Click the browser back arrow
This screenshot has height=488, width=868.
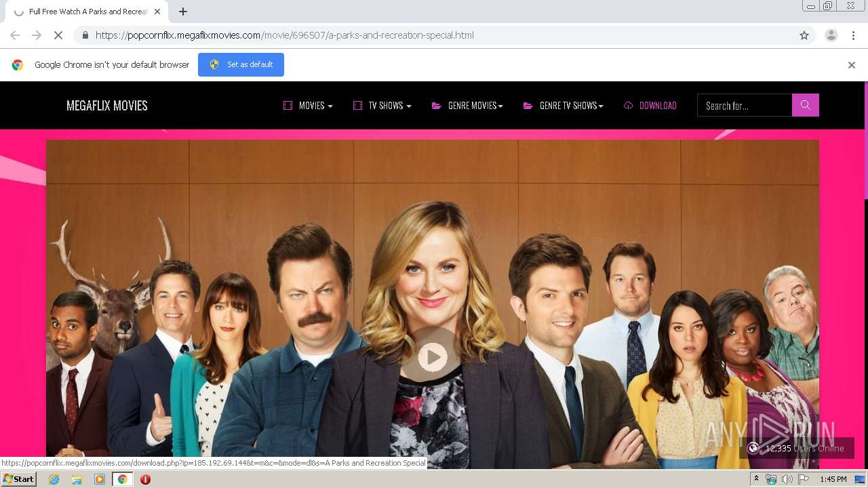(15, 35)
